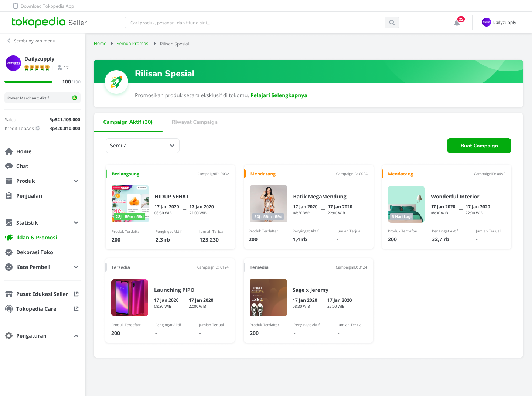Click the 32,7 rb Pengingat Aktif value
The width and height of the screenshot is (532, 396).
[440, 239]
